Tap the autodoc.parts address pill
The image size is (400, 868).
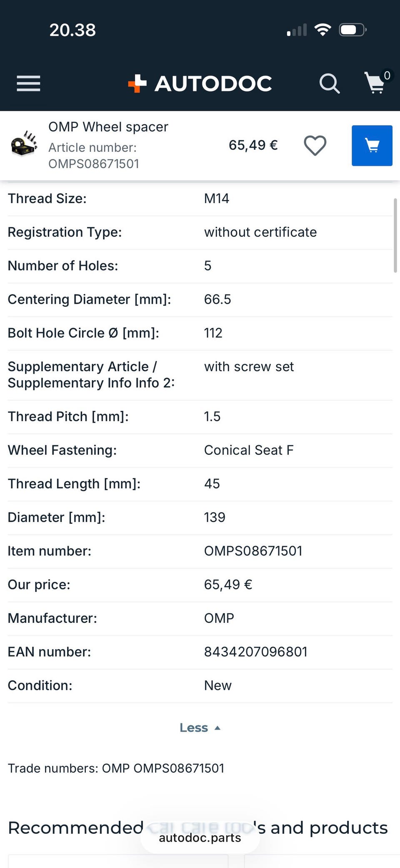tap(200, 838)
